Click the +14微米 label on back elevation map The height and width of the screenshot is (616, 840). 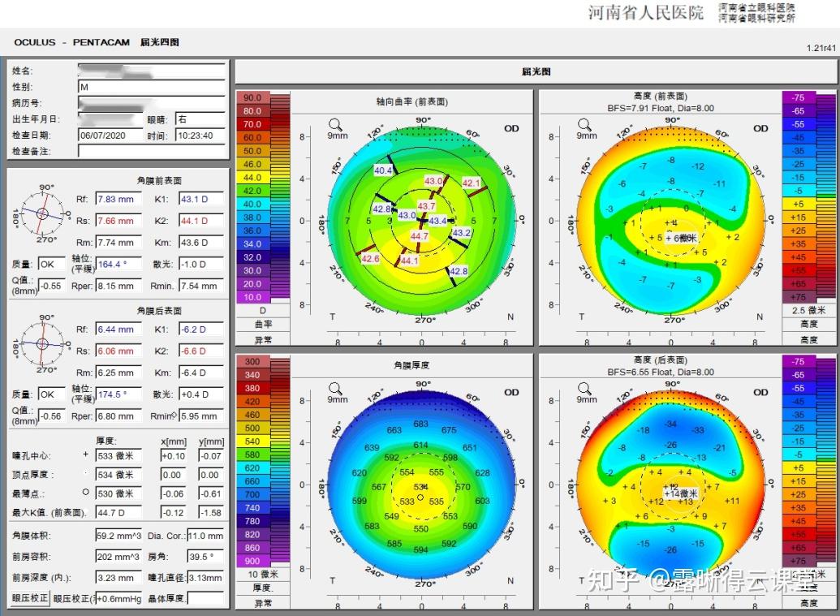[681, 493]
